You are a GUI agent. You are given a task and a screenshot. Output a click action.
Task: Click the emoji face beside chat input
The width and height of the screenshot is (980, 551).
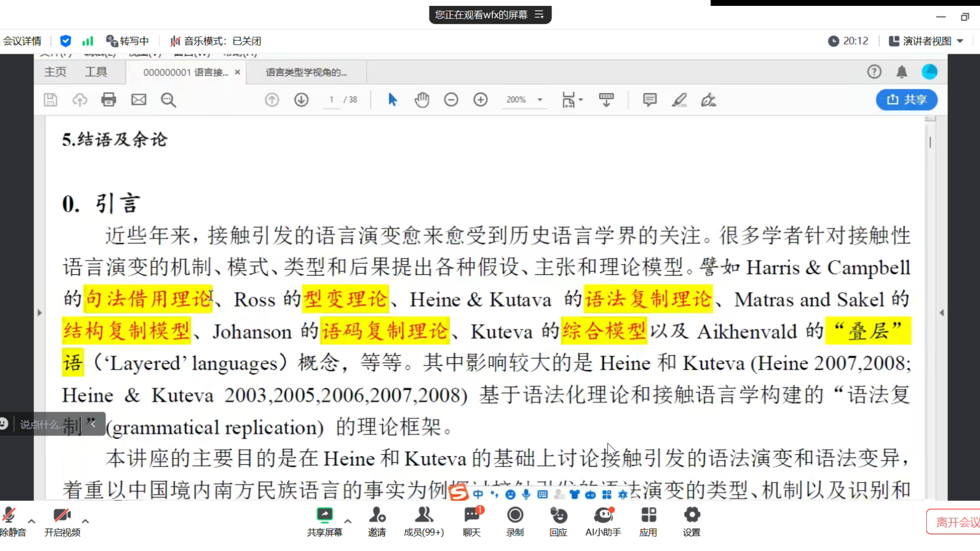tap(4, 423)
